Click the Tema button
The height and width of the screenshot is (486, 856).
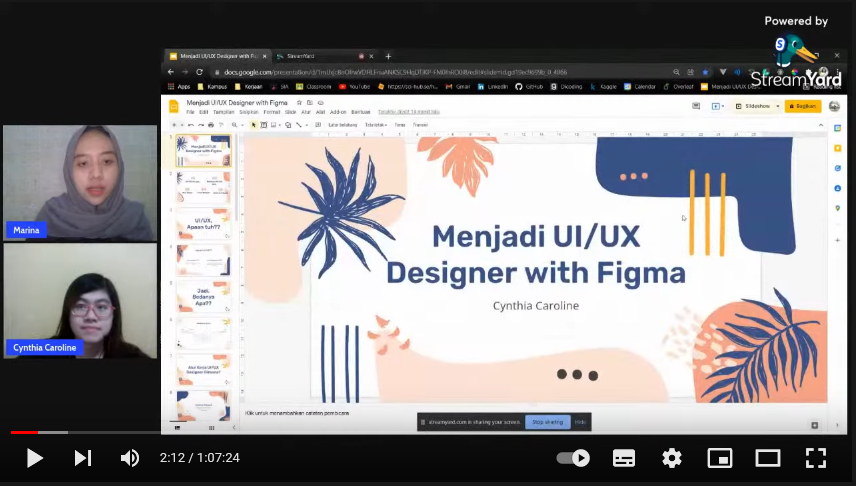400,125
